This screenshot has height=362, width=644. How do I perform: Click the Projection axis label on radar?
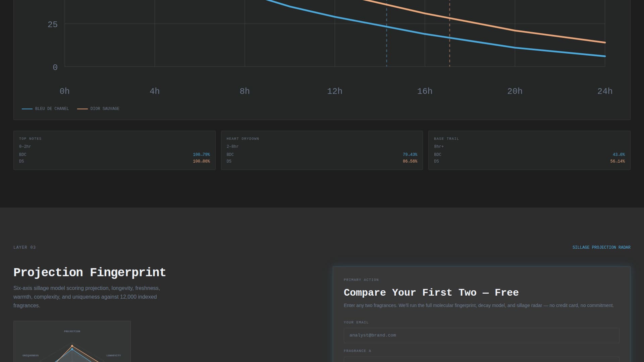(x=72, y=331)
